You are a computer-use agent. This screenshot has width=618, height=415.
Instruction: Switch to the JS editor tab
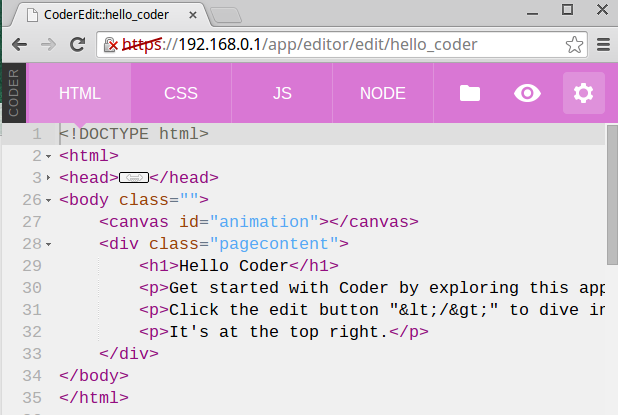point(282,93)
